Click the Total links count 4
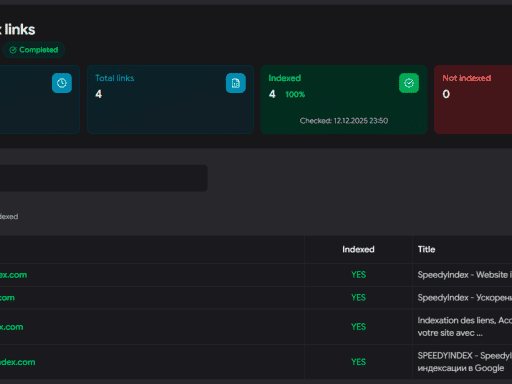The height and width of the screenshot is (384, 512). pos(99,94)
